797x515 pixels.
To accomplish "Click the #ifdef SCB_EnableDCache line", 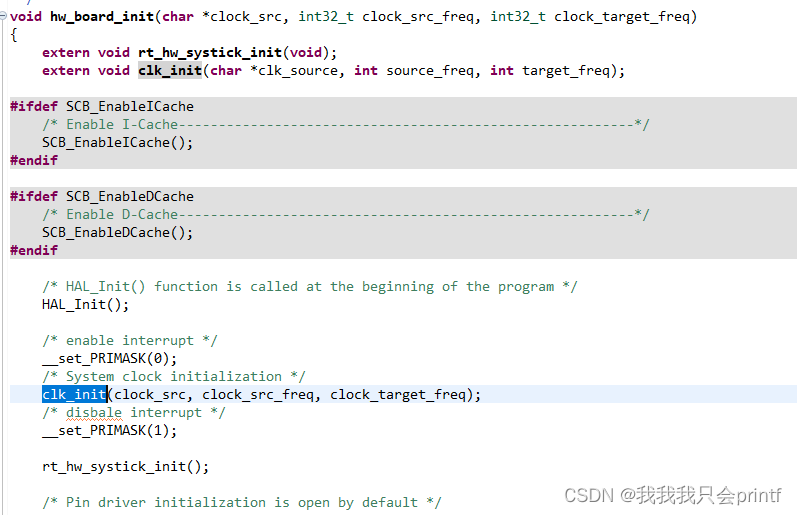I will 102,196.
